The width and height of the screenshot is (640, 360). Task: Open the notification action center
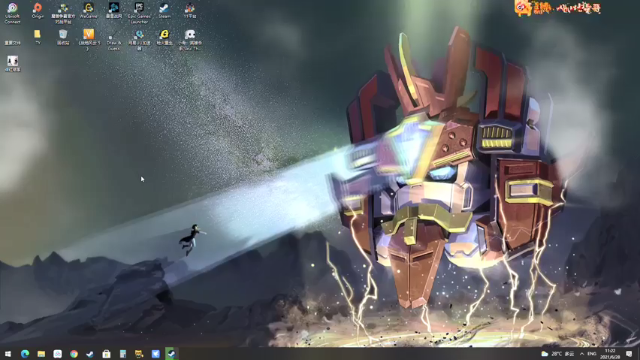629,353
